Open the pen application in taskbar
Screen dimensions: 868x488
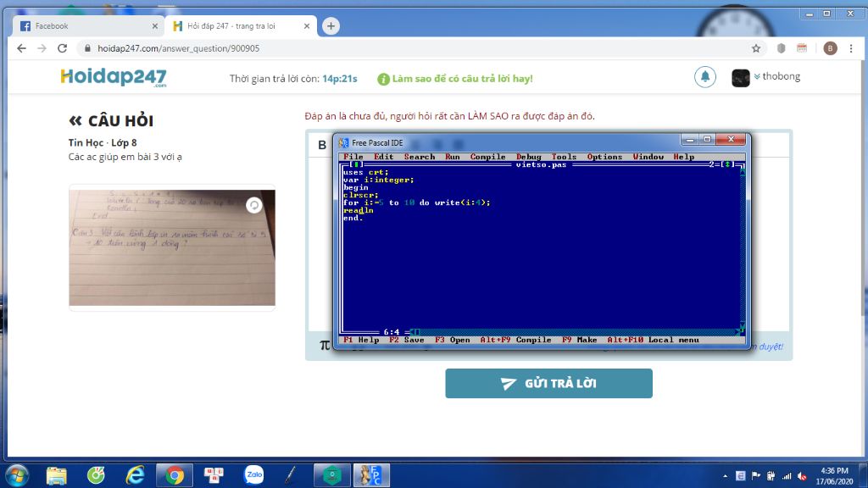(291, 474)
